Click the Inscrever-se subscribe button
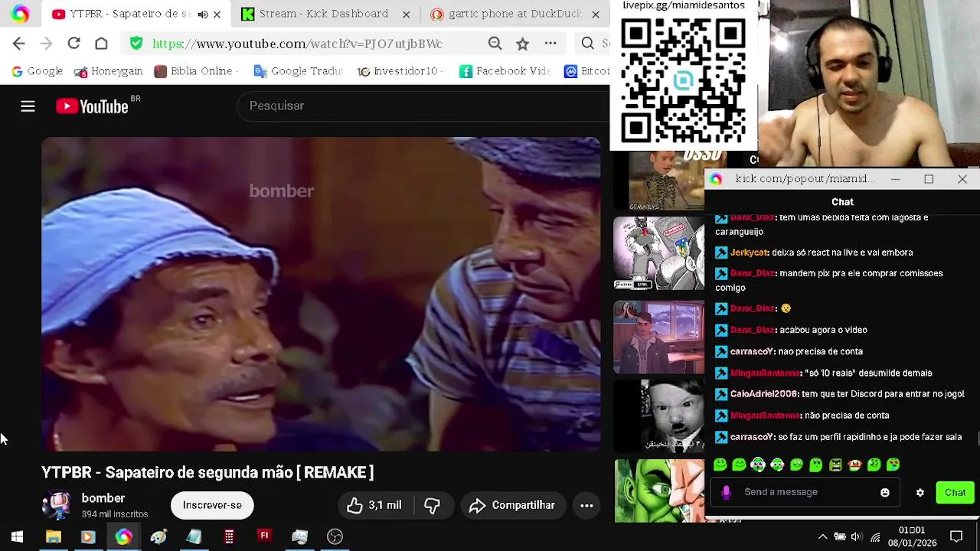This screenshot has width=980, height=551. coord(212,505)
